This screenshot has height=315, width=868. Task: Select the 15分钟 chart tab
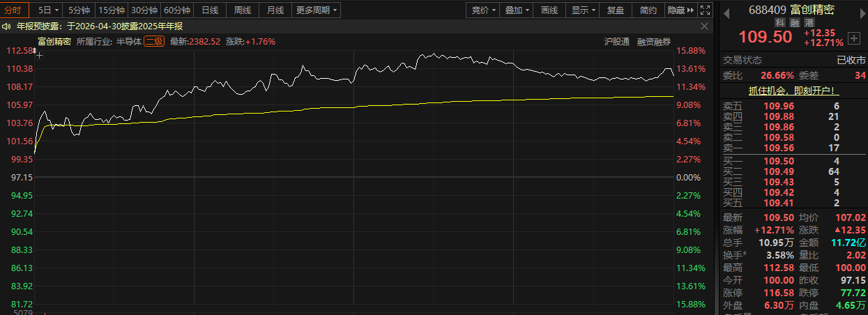coord(112,10)
